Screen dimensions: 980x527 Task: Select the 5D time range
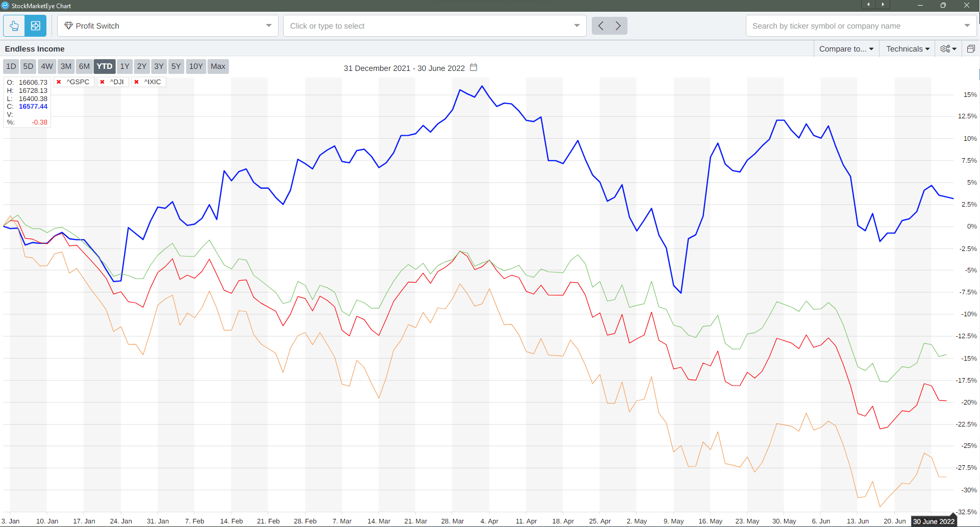29,66
